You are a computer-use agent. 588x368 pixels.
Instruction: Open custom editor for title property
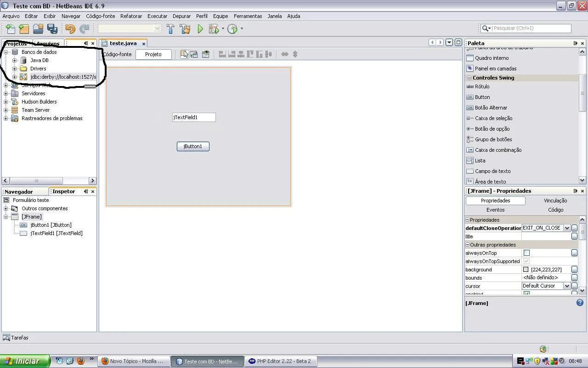click(x=574, y=236)
